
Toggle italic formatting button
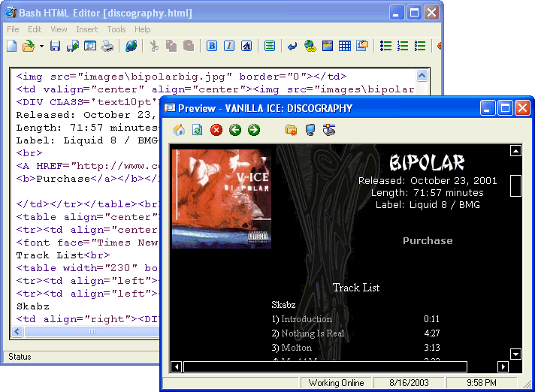click(229, 47)
